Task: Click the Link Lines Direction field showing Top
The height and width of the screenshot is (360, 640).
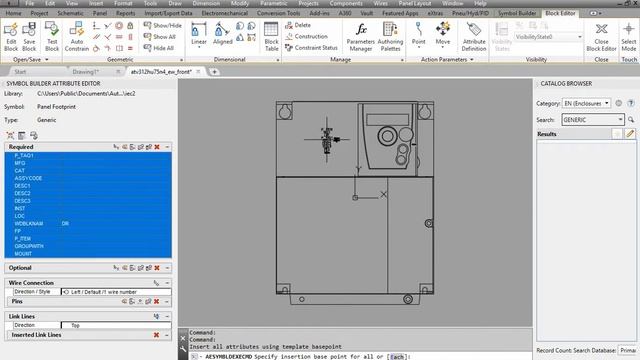Action: [116, 325]
